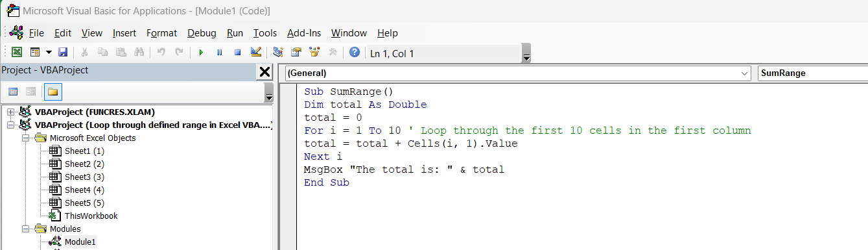Click the 'End Sub' code line
This screenshot has height=250, width=868.
click(327, 182)
